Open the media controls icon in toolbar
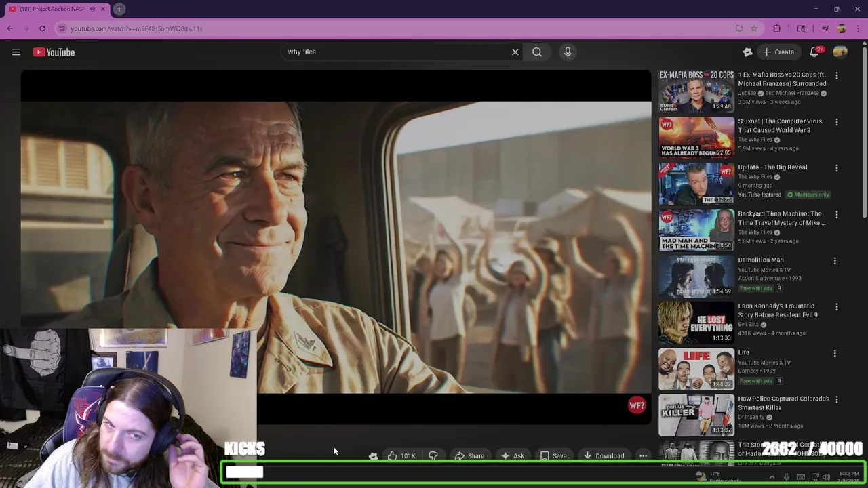The image size is (868, 488). click(825, 28)
